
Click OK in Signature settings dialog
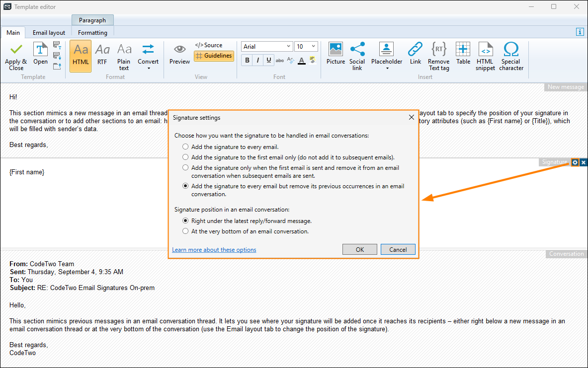(360, 250)
